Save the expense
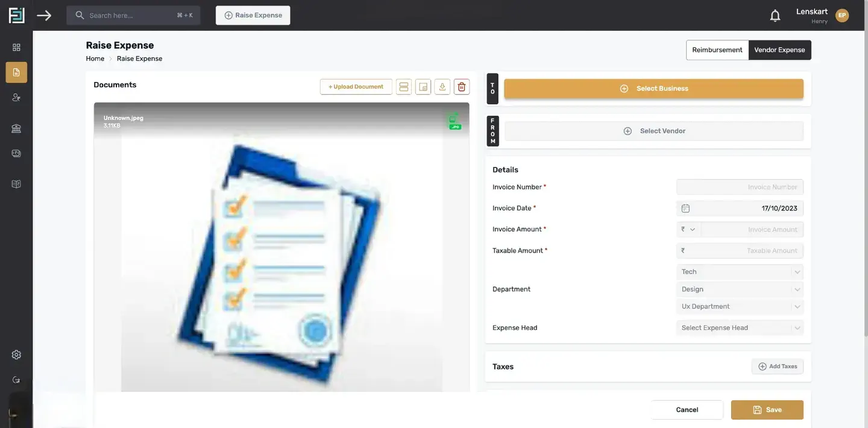This screenshot has width=868, height=428. tap(767, 410)
